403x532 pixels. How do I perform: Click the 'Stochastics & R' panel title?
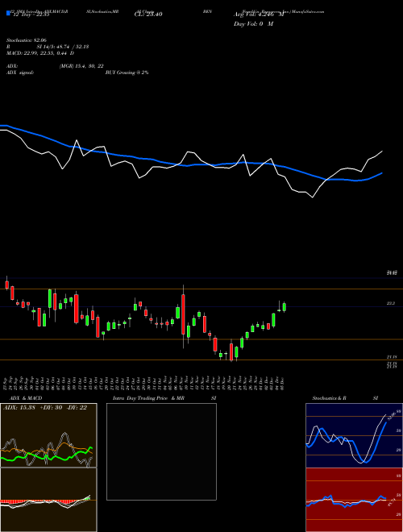(330, 398)
